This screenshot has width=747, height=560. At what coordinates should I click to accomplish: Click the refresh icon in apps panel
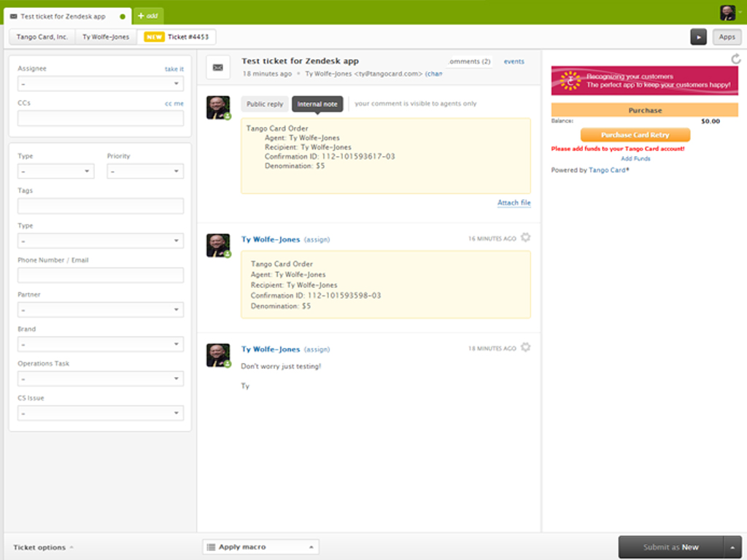[735, 59]
